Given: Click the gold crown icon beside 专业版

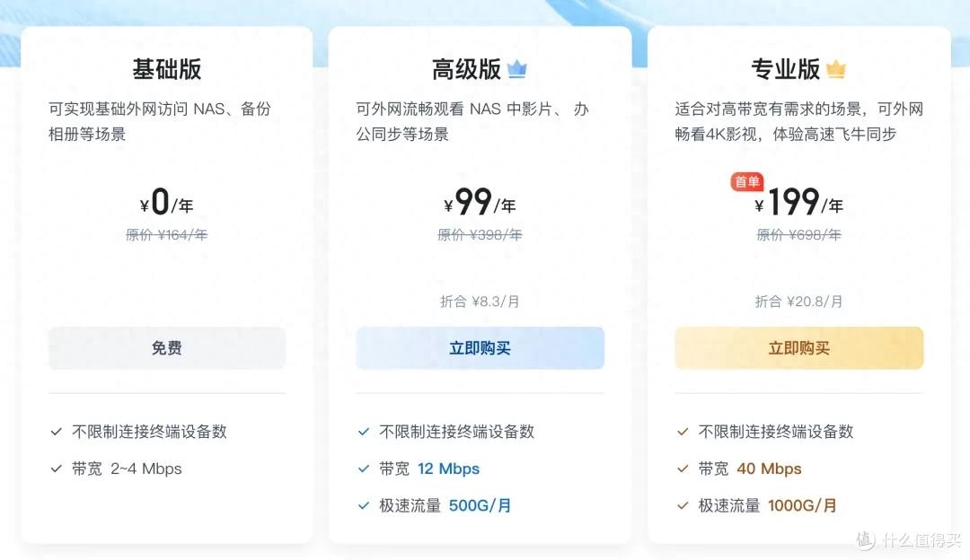Looking at the screenshot, I should [836, 69].
